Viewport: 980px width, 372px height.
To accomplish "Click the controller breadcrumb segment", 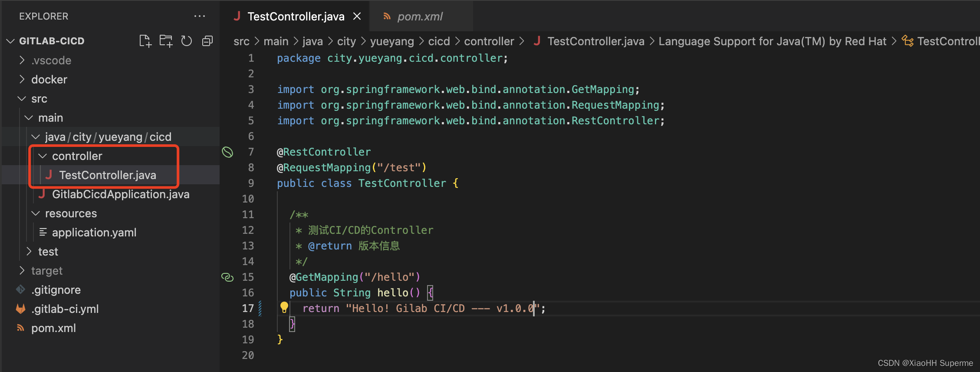I will (x=489, y=41).
